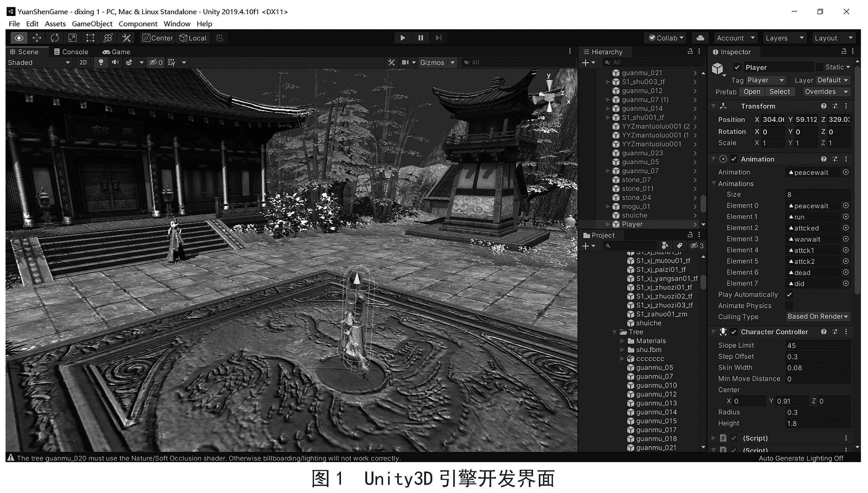Open the Account dropdown
This screenshot has height=493, width=868.
(x=735, y=38)
